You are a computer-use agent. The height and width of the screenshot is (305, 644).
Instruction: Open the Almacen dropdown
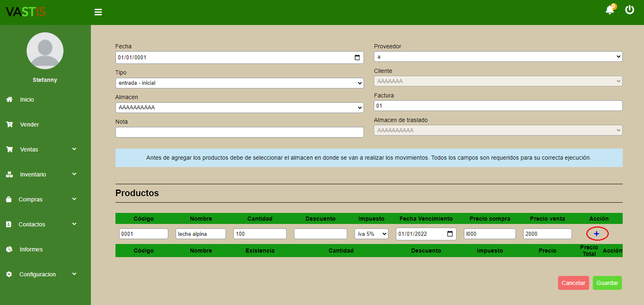240,108
